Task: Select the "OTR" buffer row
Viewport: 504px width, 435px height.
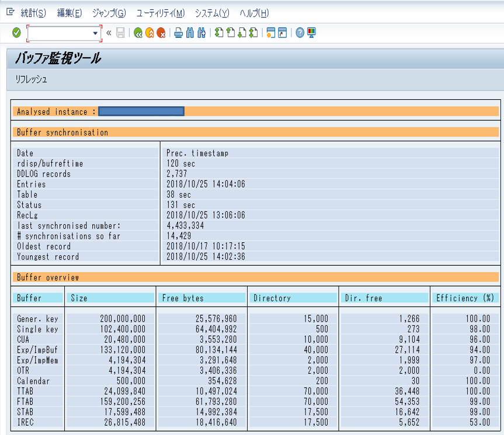Action: pos(255,370)
